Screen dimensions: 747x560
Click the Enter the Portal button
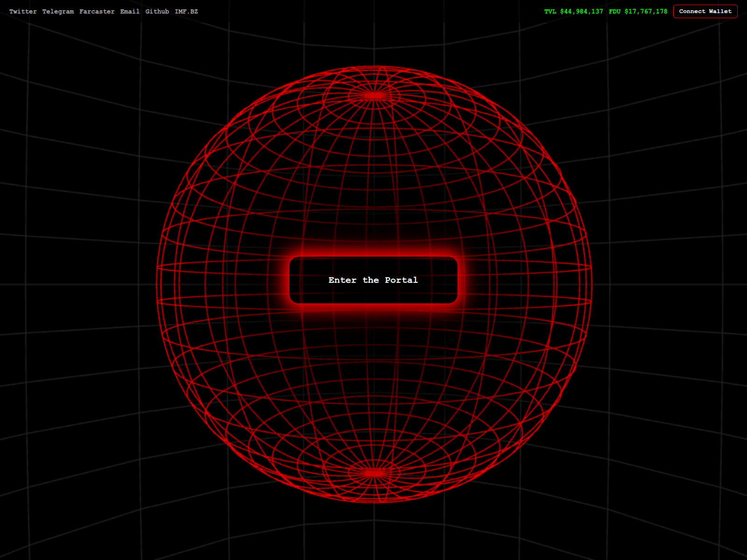(x=373, y=280)
